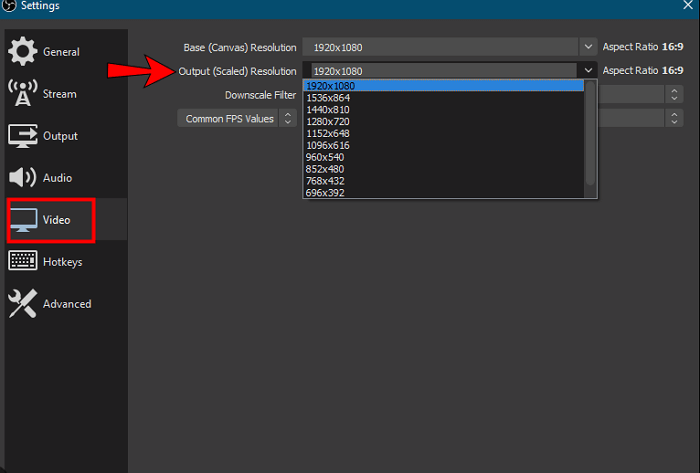This screenshot has height=473, width=700.
Task: Click the General gear icon
Action: click(x=22, y=52)
